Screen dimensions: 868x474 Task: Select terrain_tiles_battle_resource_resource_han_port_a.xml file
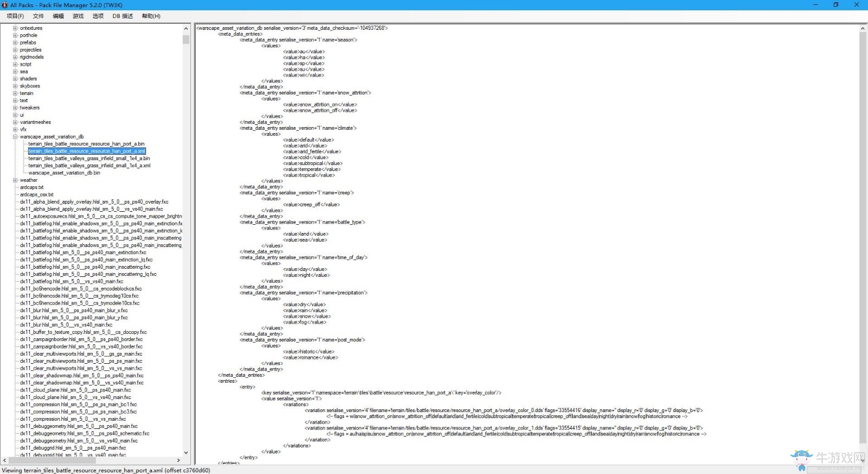tap(87, 151)
